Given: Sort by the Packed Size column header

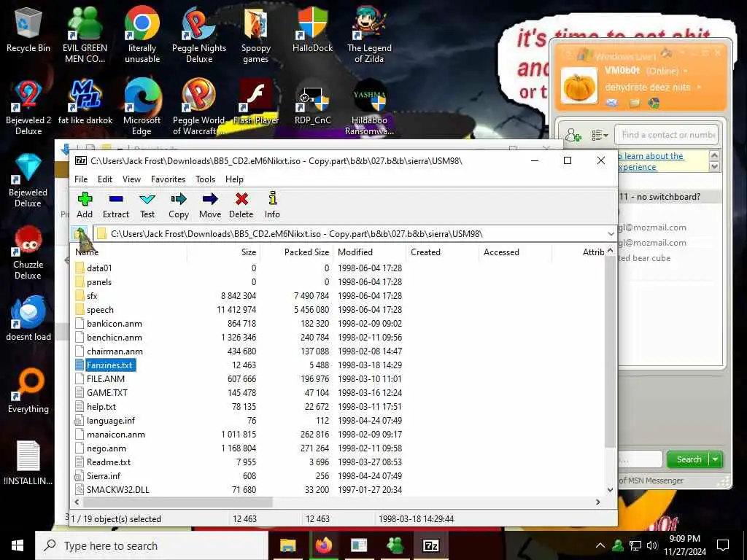Looking at the screenshot, I should (x=296, y=252).
